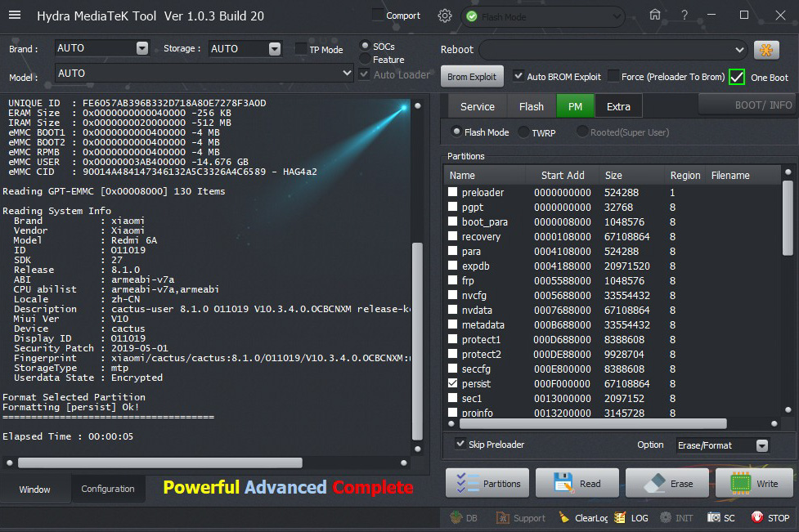Click the Brom Exploit button
Image resolution: width=799 pixels, height=532 pixels.
[472, 77]
